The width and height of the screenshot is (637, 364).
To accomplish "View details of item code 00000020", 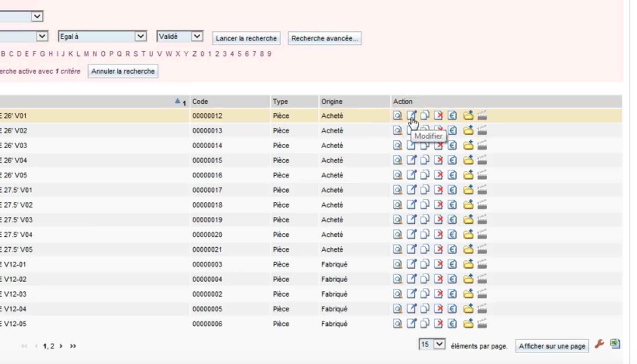I will pos(397,234).
